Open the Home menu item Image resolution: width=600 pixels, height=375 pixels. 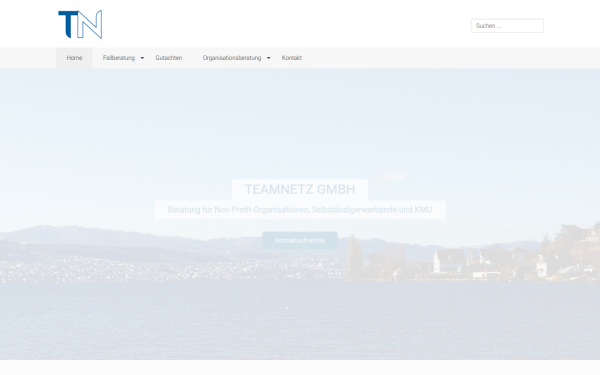point(74,58)
